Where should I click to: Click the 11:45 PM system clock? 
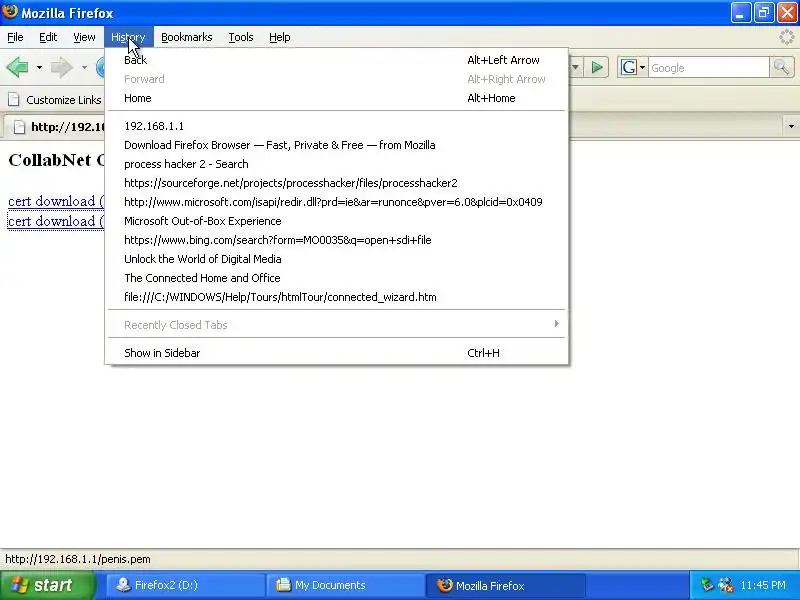[x=763, y=585]
